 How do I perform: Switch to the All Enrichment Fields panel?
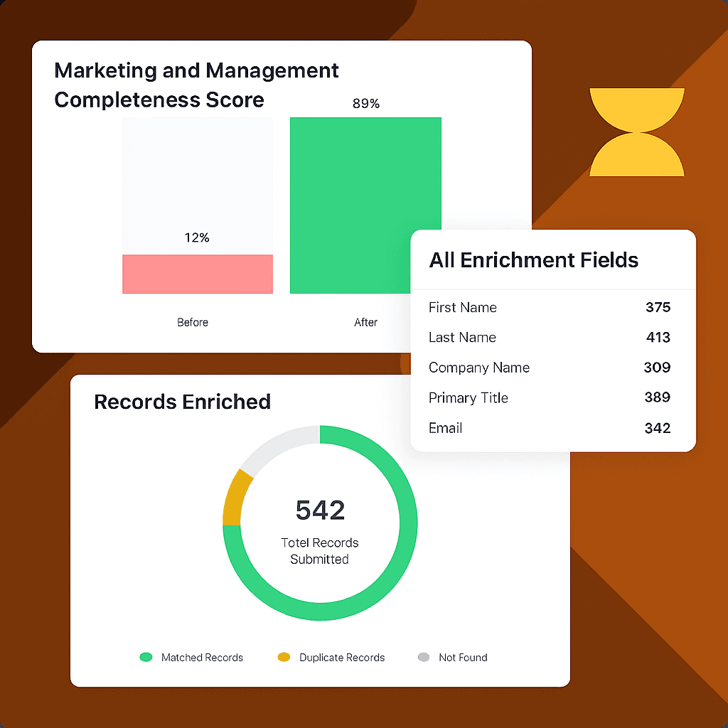533,260
